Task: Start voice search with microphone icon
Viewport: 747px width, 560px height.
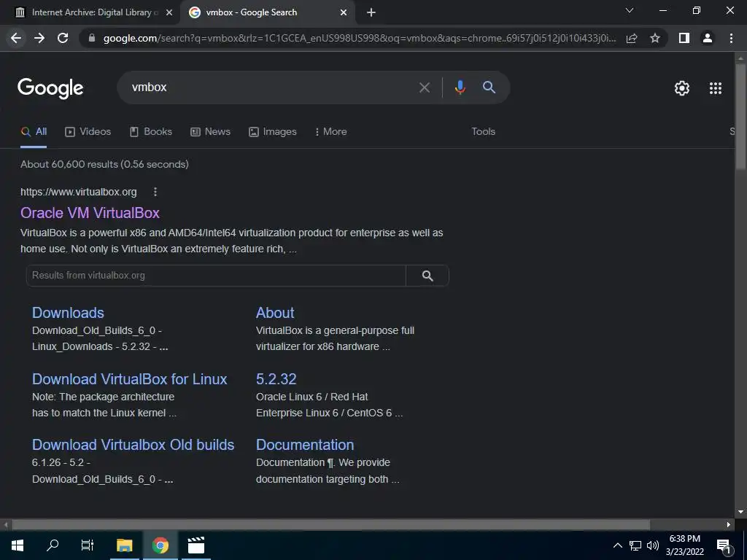Action: pyautogui.click(x=460, y=87)
